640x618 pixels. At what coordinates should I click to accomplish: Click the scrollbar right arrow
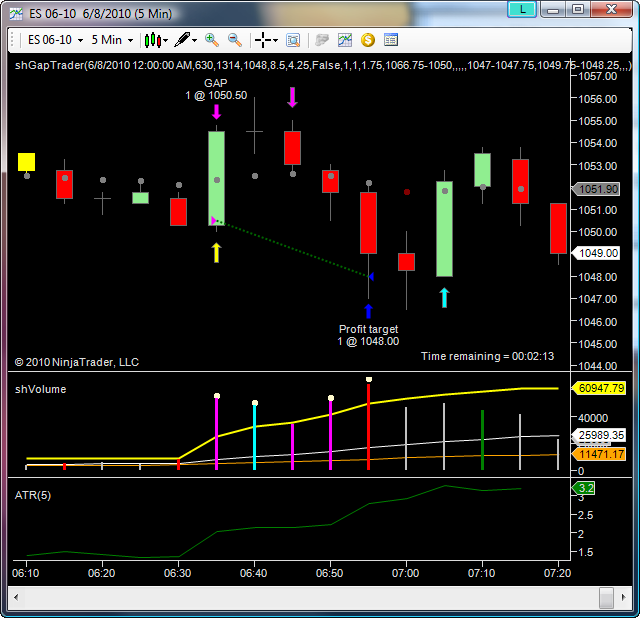coord(624,598)
